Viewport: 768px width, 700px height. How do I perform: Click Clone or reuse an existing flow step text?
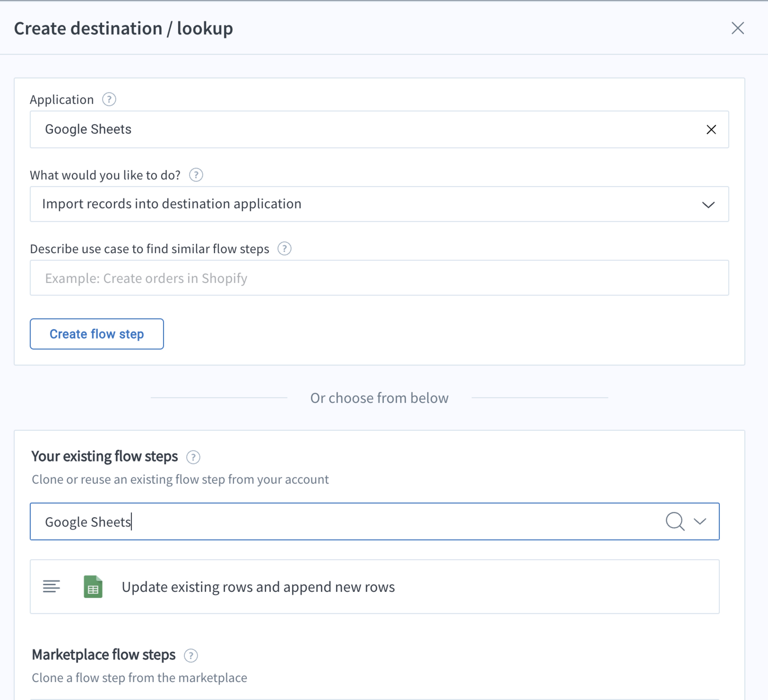point(180,479)
